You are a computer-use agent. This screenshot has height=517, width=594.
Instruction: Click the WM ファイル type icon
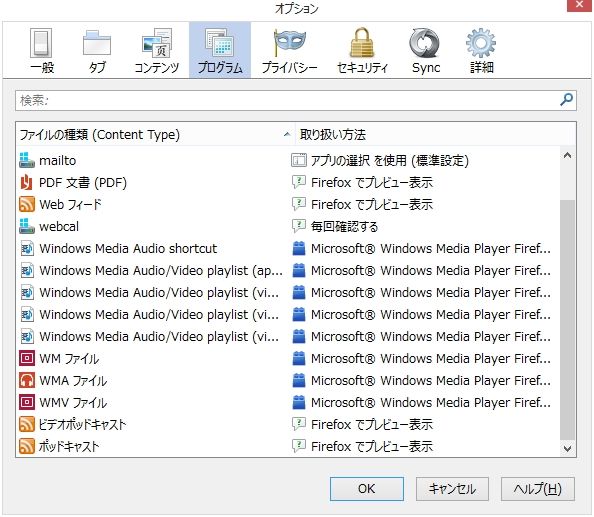tap(27, 358)
